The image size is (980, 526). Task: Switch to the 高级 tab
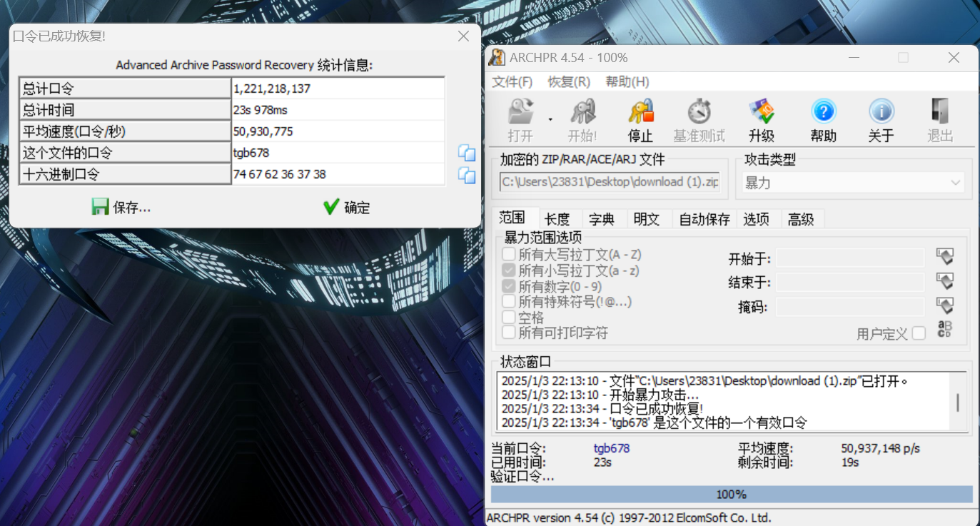coord(801,219)
